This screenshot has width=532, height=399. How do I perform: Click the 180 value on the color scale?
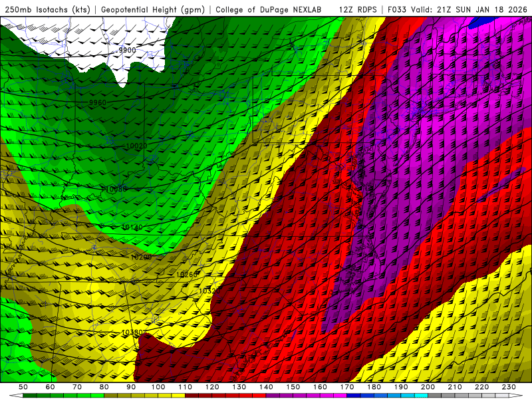(374, 387)
